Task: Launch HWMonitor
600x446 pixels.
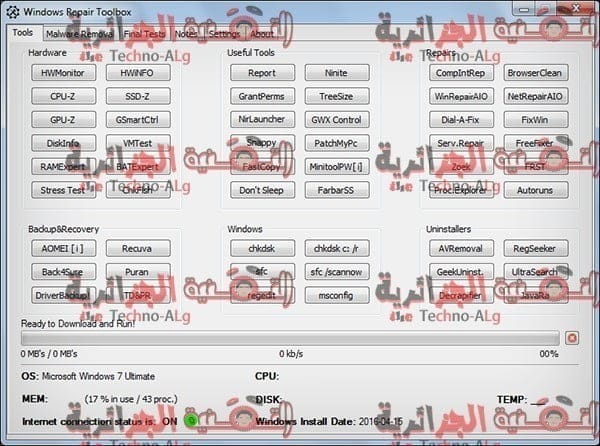Action: tap(64, 73)
